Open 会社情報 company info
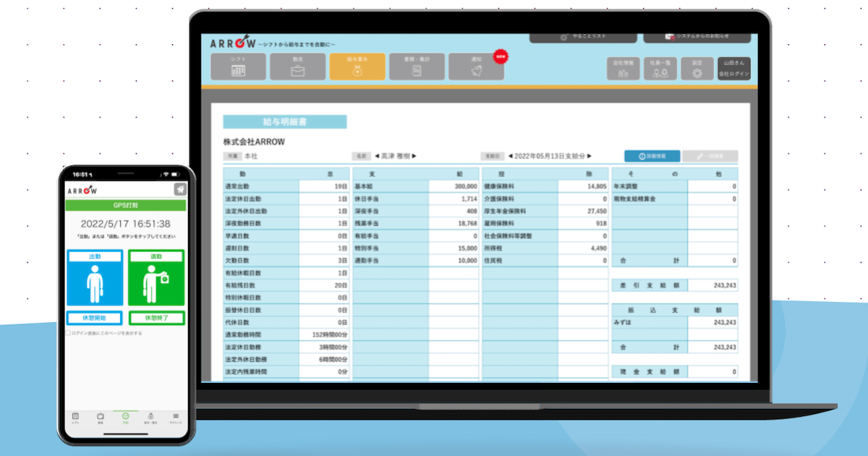868x456 pixels. (x=623, y=69)
